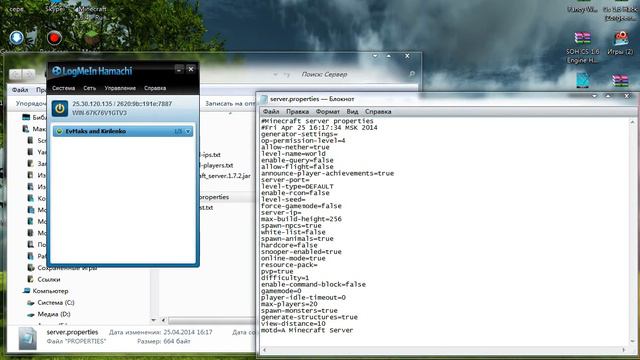The image size is (640, 360).
Task: Click the Система (C:) drive icon
Action: click(x=31, y=303)
